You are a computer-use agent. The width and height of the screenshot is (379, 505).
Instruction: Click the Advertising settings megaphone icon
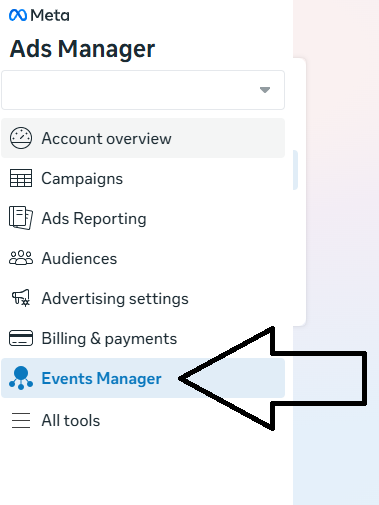[x=21, y=298]
